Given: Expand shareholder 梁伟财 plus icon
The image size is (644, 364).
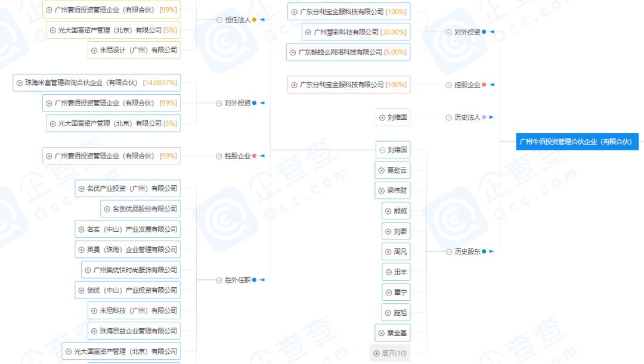Looking at the screenshot, I should point(382,191).
